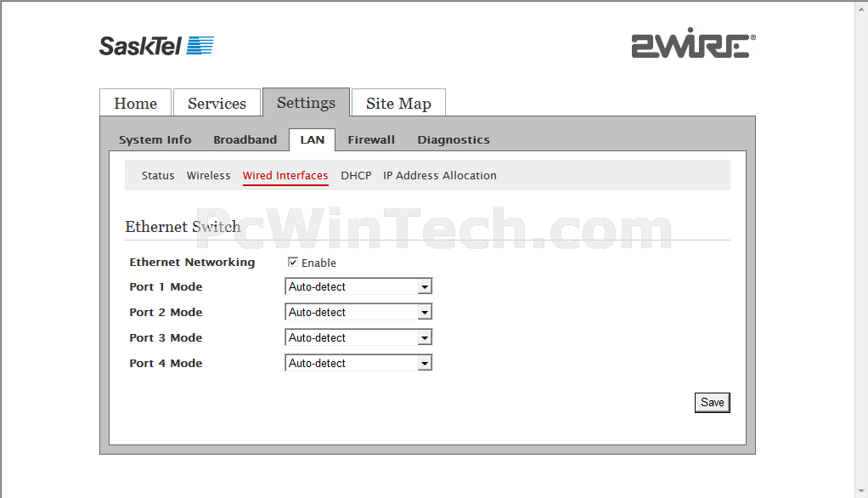Open the Firewall section
This screenshot has width=868, height=498.
(x=371, y=140)
